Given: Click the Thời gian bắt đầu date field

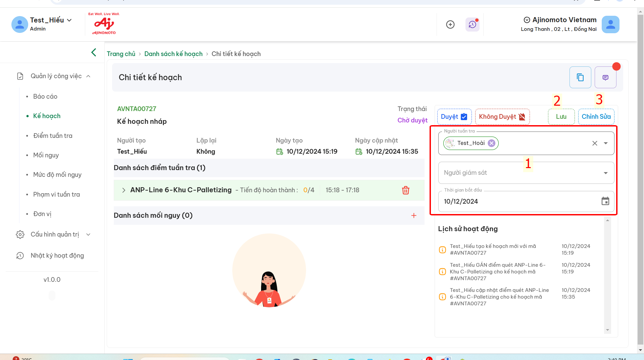Looking at the screenshot, I should coord(526,201).
